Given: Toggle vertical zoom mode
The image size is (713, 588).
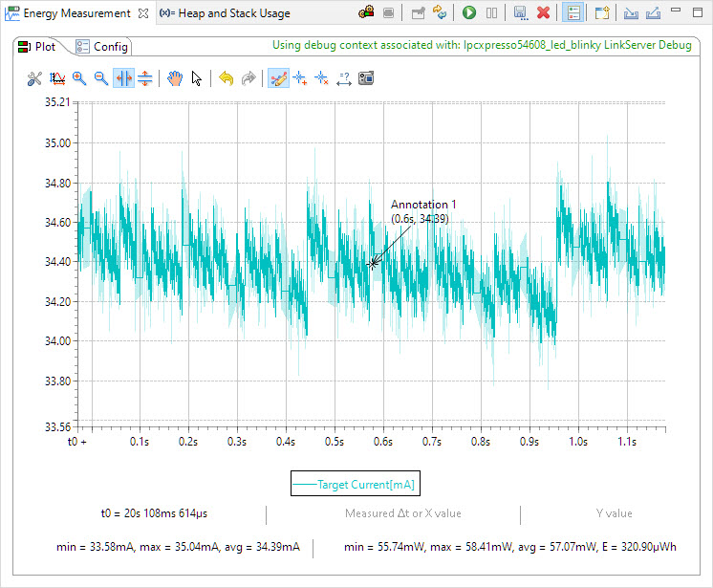Looking at the screenshot, I should point(145,78).
